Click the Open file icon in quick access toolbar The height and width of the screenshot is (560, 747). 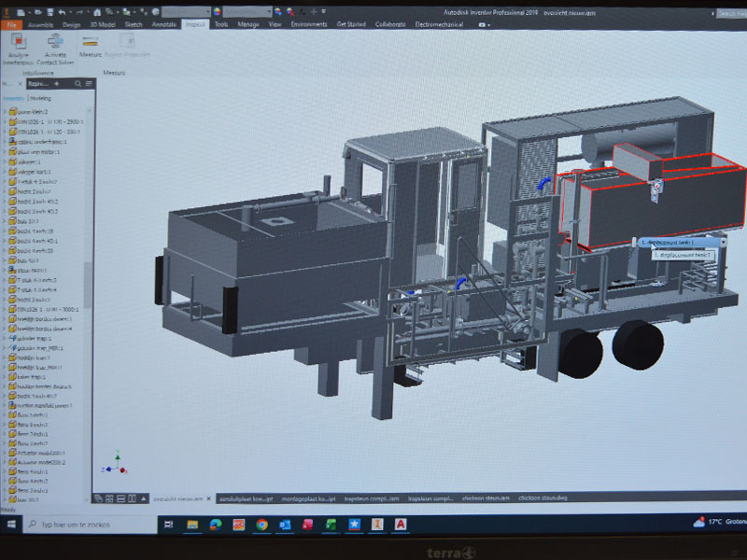coord(38,12)
